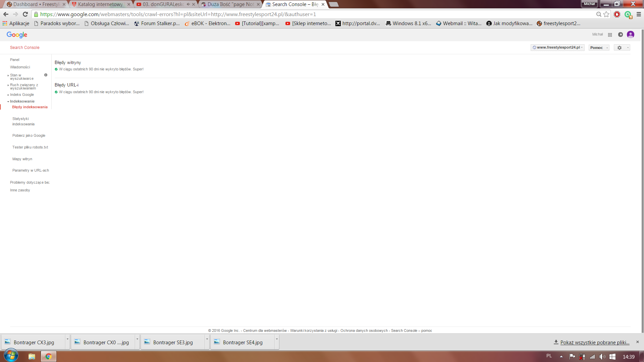644x362 pixels.
Task: Open Chrome menu hamburger icon
Action: click(639, 14)
